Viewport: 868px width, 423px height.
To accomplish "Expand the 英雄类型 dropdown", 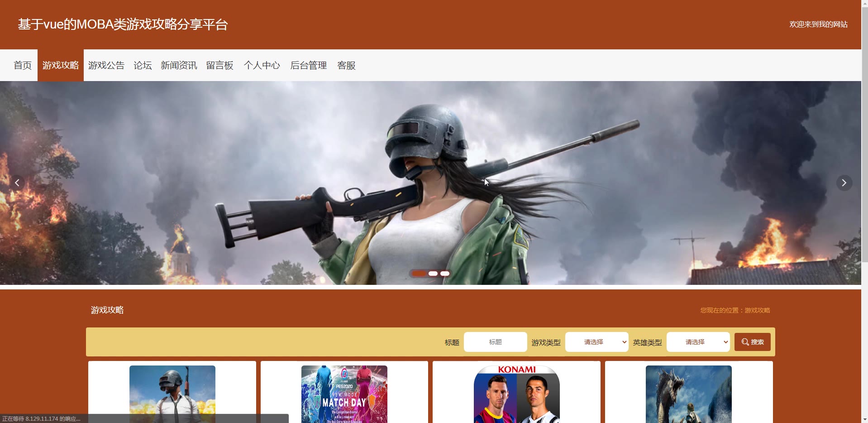I will (698, 342).
